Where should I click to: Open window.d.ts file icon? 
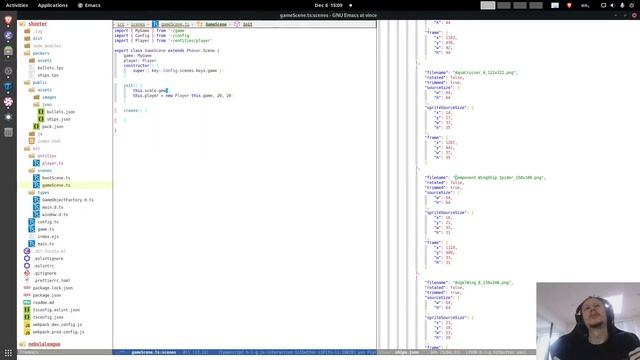(36, 215)
